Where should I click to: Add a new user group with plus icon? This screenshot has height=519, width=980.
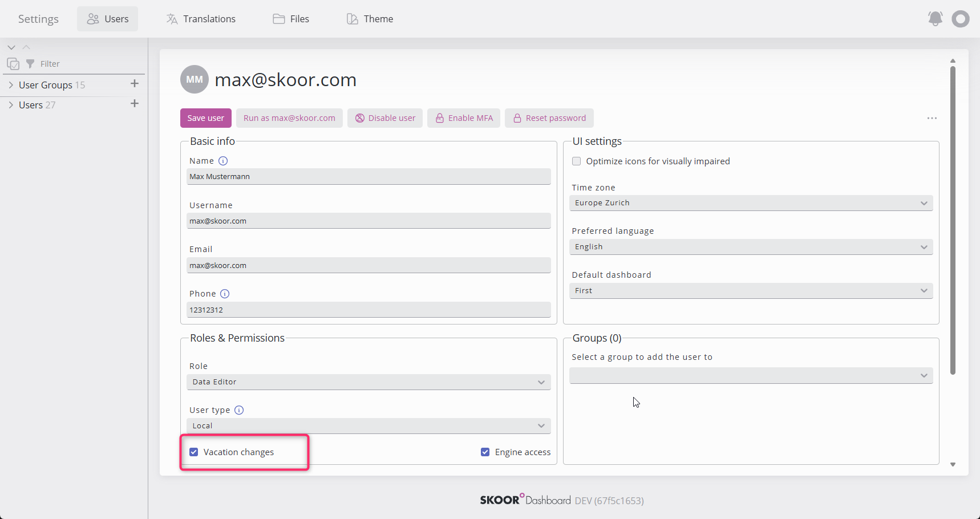tap(135, 84)
